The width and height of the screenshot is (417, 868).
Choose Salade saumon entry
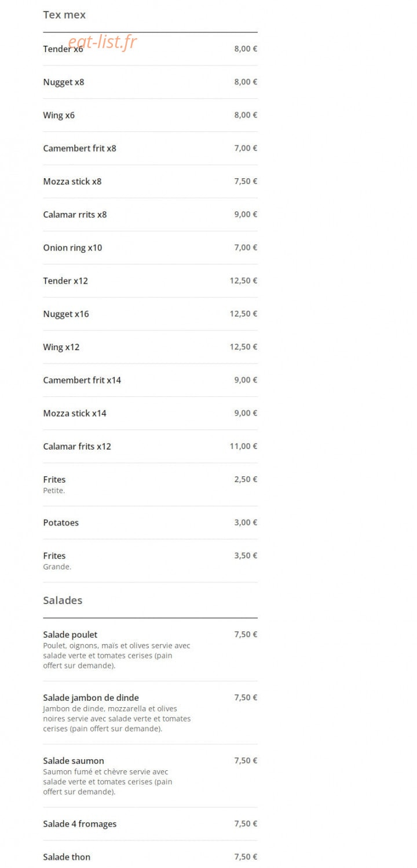[150, 776]
